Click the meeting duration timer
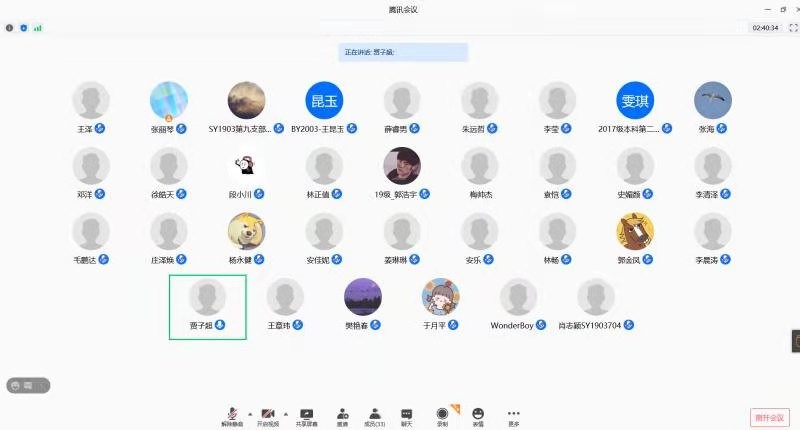 coord(764,28)
